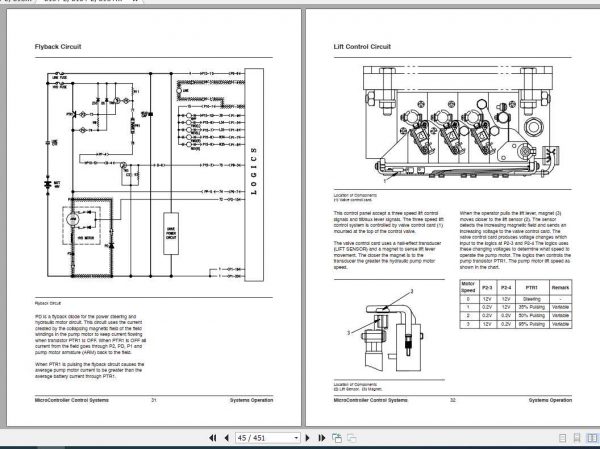600x449 pixels.
Task: Click the 'Steering' table cell
Action: pos(532,299)
